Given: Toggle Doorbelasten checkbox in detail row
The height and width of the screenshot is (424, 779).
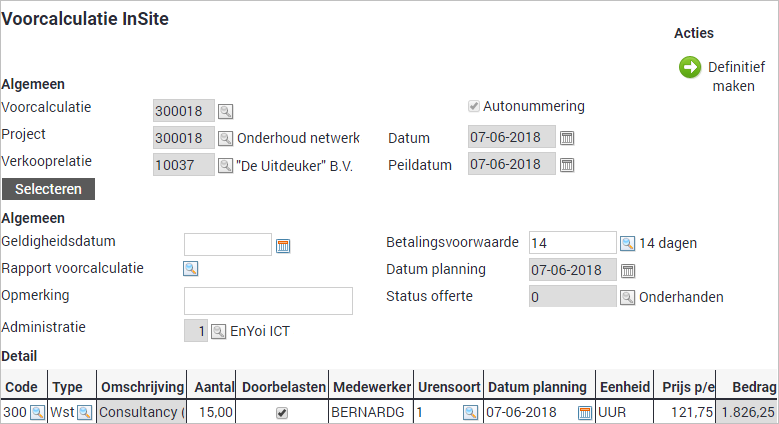Looking at the screenshot, I should pos(282,412).
